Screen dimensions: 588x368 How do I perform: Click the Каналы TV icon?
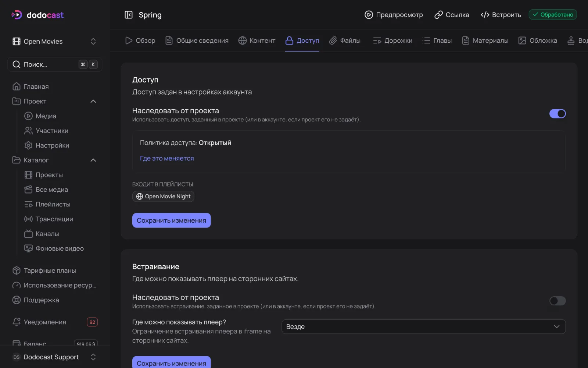click(x=28, y=234)
